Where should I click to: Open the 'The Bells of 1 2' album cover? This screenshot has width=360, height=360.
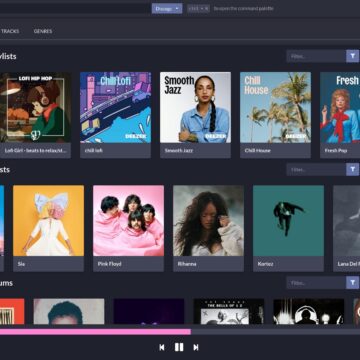click(x=229, y=311)
